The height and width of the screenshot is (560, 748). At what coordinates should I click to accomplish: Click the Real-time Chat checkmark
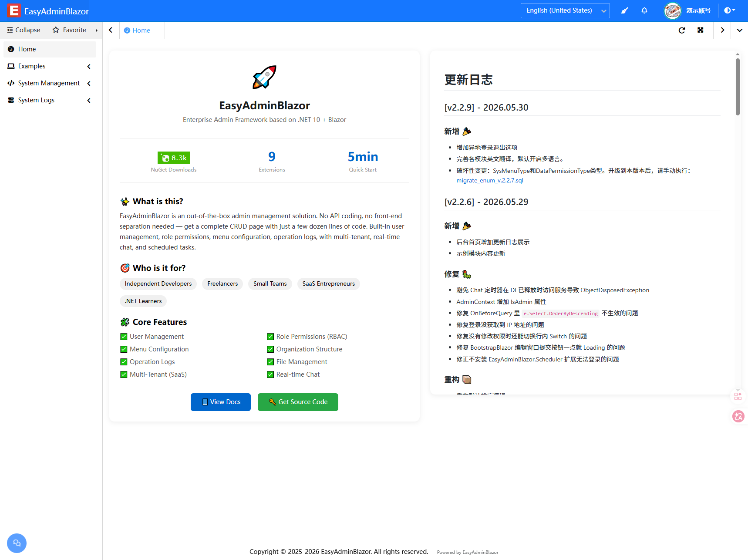coord(270,374)
